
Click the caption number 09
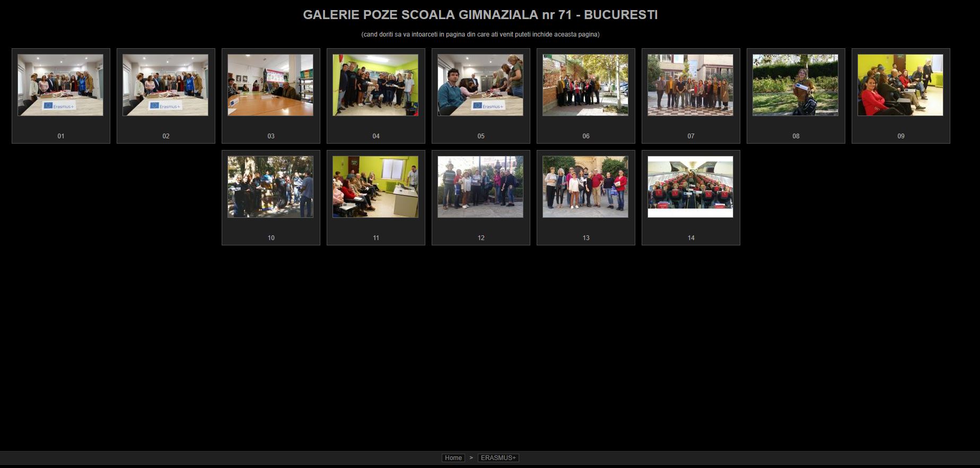coord(901,136)
